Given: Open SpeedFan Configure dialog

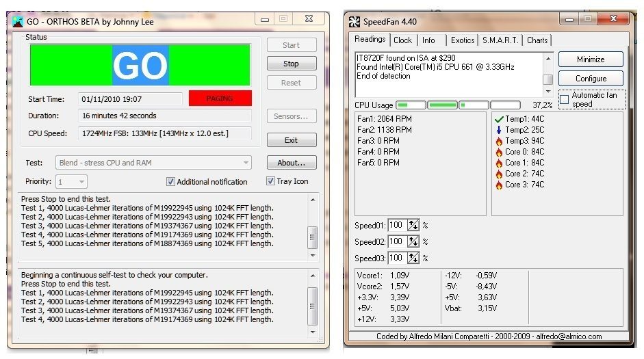Looking at the screenshot, I should (591, 79).
